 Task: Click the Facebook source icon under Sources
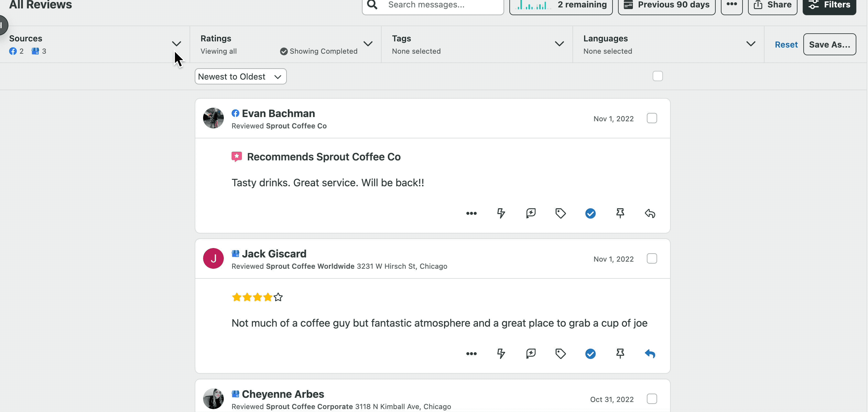[13, 51]
